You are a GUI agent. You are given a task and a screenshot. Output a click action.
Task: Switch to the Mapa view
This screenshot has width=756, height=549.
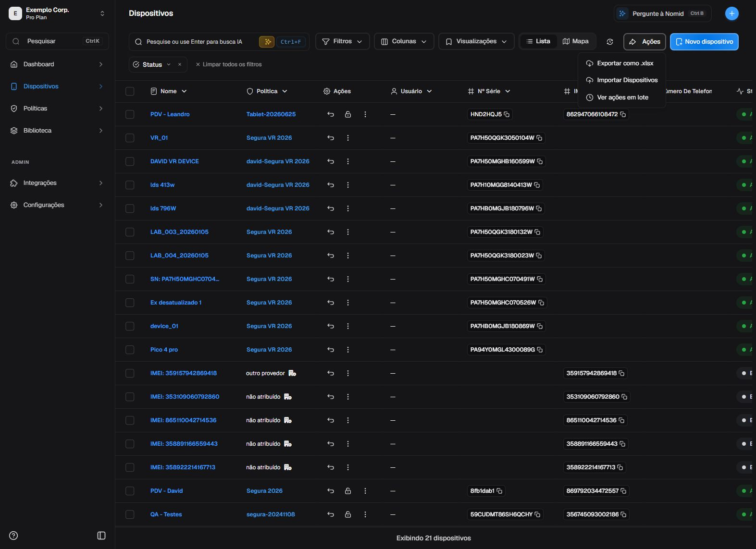[x=576, y=41]
